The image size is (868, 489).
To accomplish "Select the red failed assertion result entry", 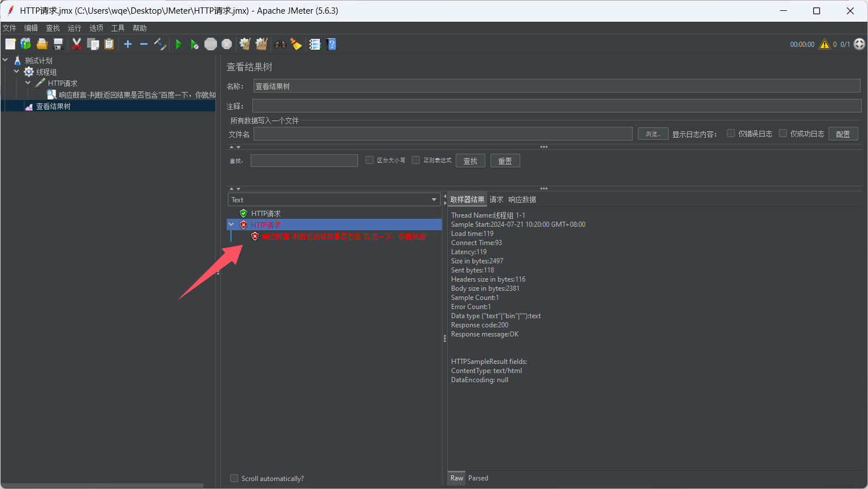I will coord(344,237).
